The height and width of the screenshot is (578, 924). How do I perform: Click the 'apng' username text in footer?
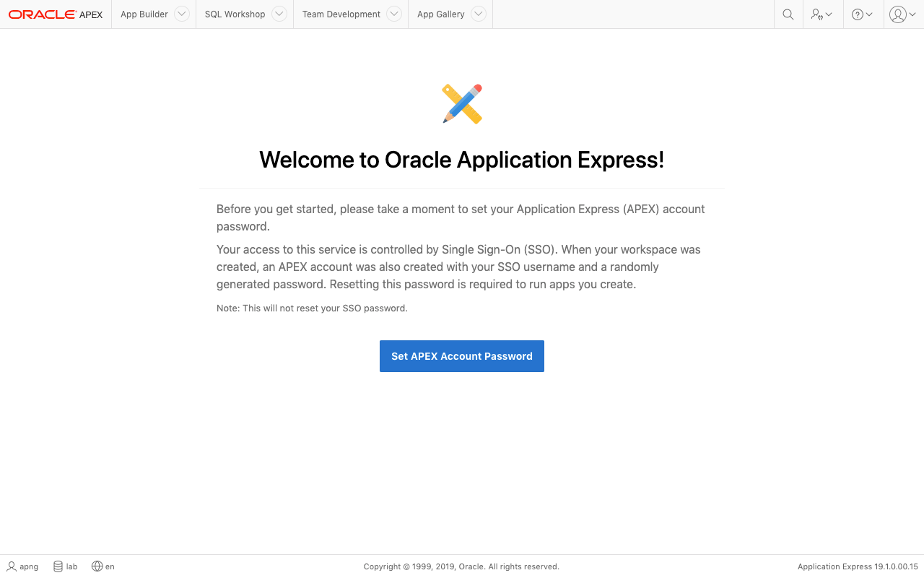[29, 567]
